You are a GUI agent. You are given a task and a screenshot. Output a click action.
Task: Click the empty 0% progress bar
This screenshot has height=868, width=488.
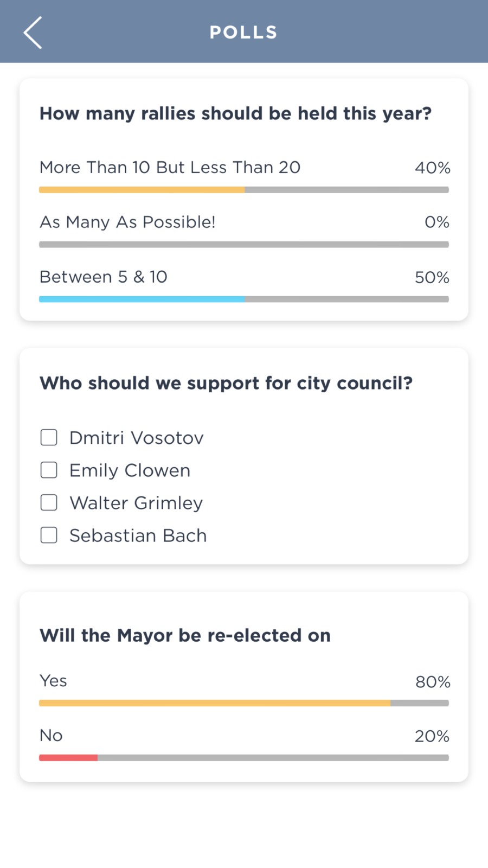click(243, 245)
